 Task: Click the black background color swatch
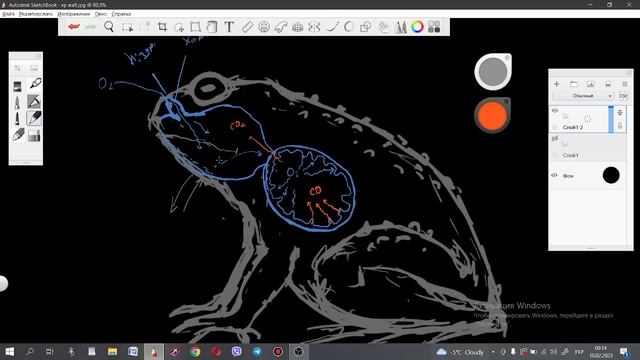click(611, 176)
